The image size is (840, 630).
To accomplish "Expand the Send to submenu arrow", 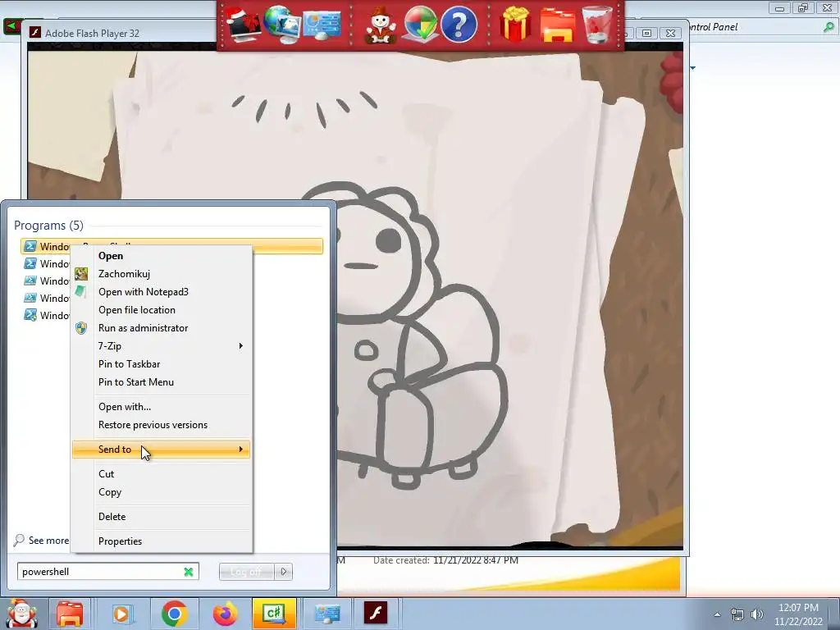I will (240, 449).
